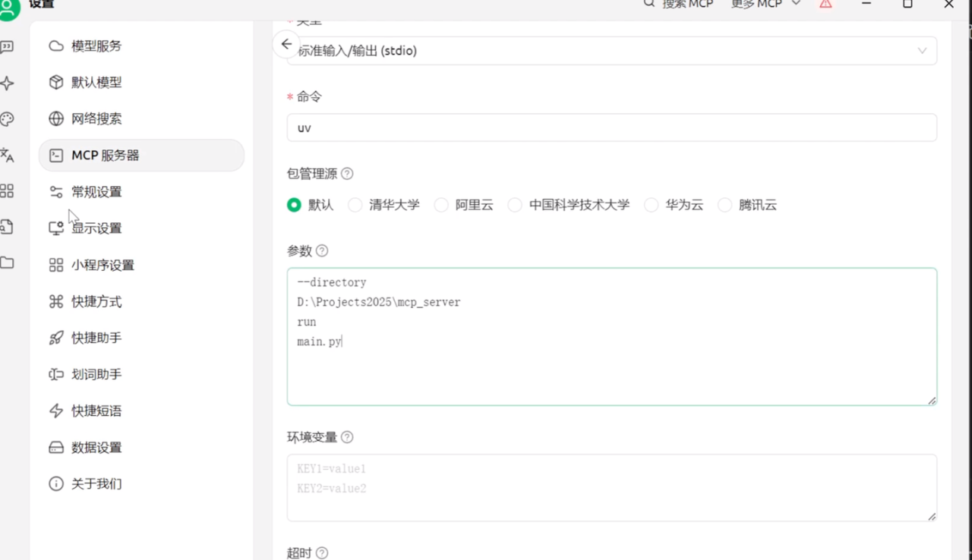
Task: Click the help icon next to 包管理源
Action: pos(347,173)
